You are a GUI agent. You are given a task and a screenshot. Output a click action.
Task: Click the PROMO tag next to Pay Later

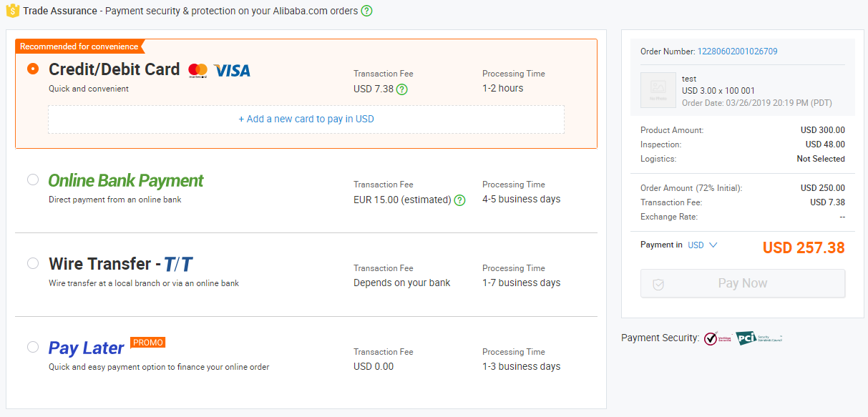point(148,343)
